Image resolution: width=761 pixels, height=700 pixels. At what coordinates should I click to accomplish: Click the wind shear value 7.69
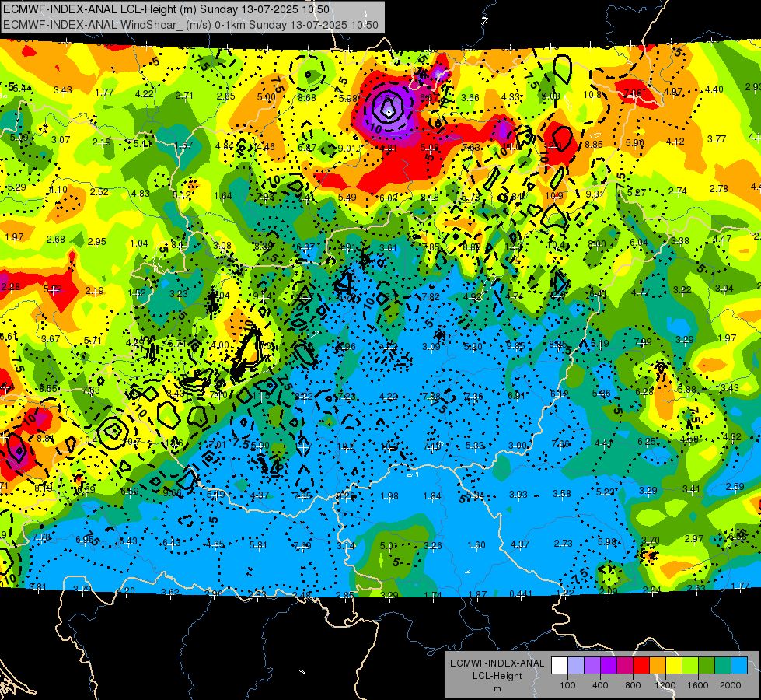302,545
